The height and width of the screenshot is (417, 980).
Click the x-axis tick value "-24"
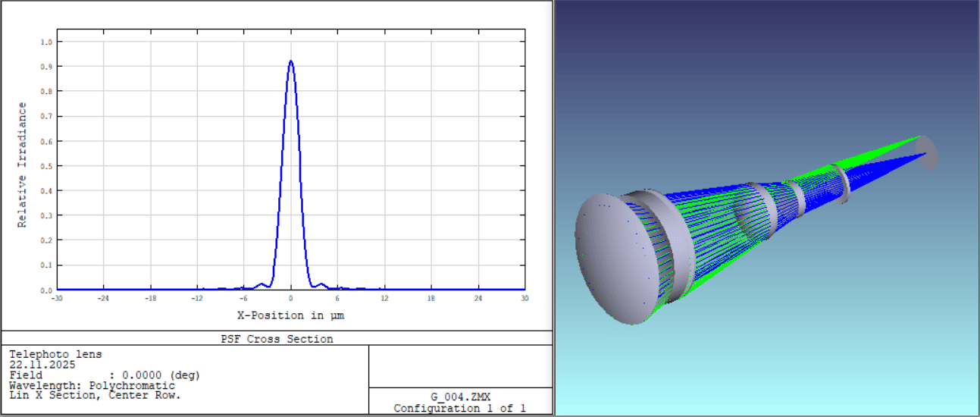(x=104, y=298)
